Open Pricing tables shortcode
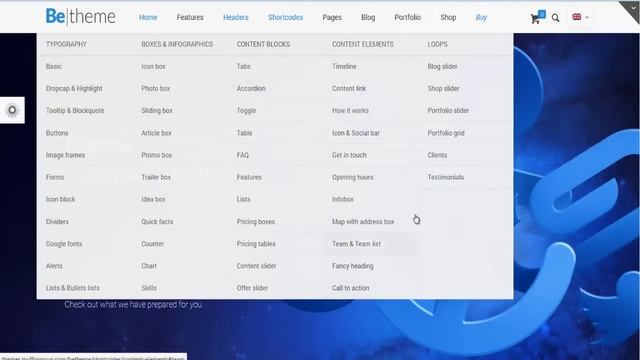This screenshot has width=640, height=360. point(256,244)
